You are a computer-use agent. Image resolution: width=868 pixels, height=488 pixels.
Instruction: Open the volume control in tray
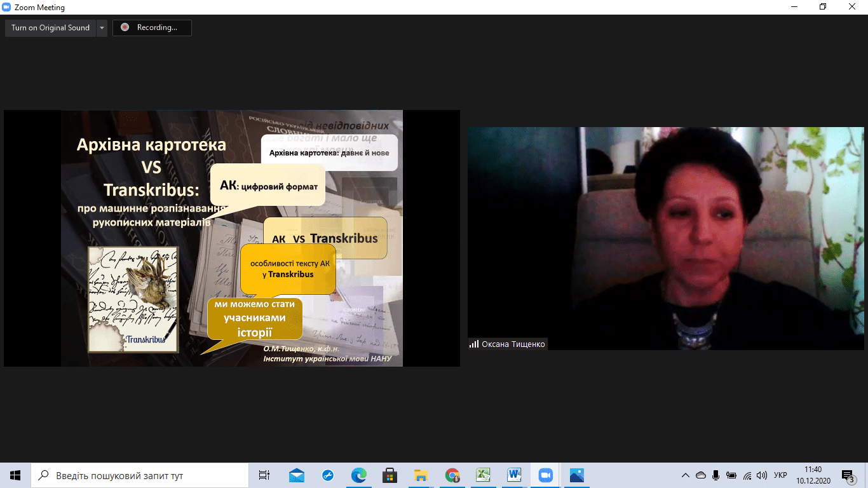(761, 475)
